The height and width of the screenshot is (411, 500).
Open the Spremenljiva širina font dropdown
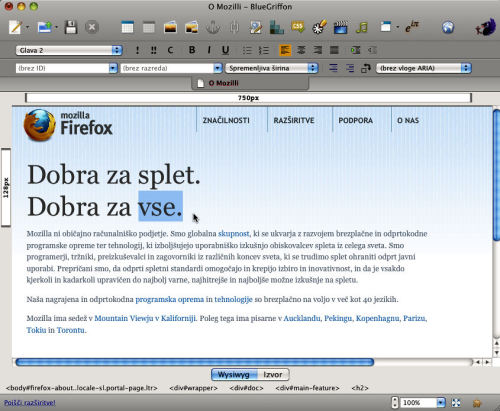pyautogui.click(x=272, y=68)
